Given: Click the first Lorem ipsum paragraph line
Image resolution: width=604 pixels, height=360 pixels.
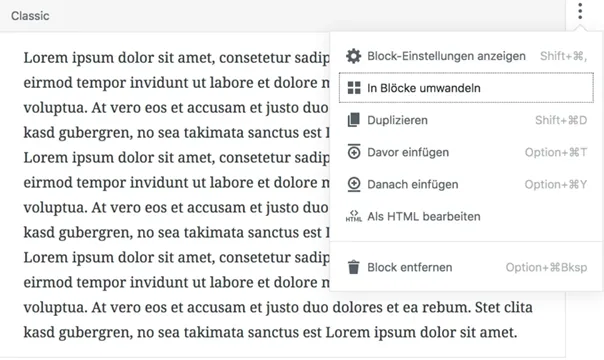Looking at the screenshot, I should coord(176,58).
